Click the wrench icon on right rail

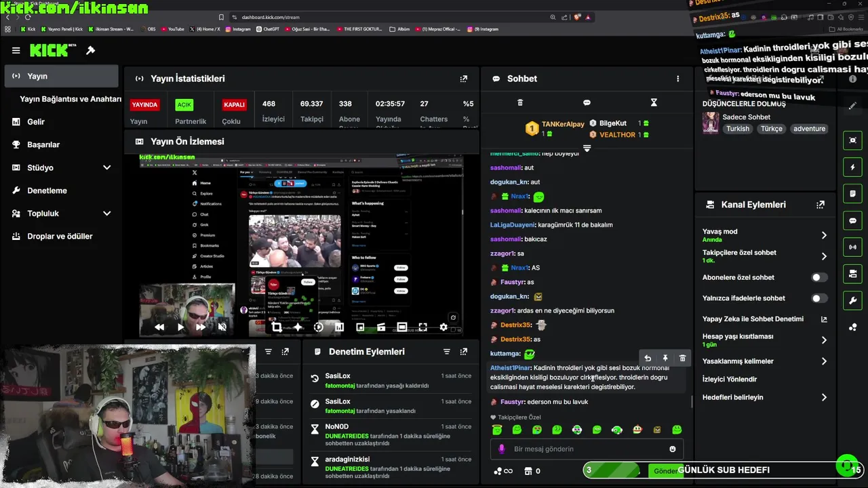[x=853, y=301]
